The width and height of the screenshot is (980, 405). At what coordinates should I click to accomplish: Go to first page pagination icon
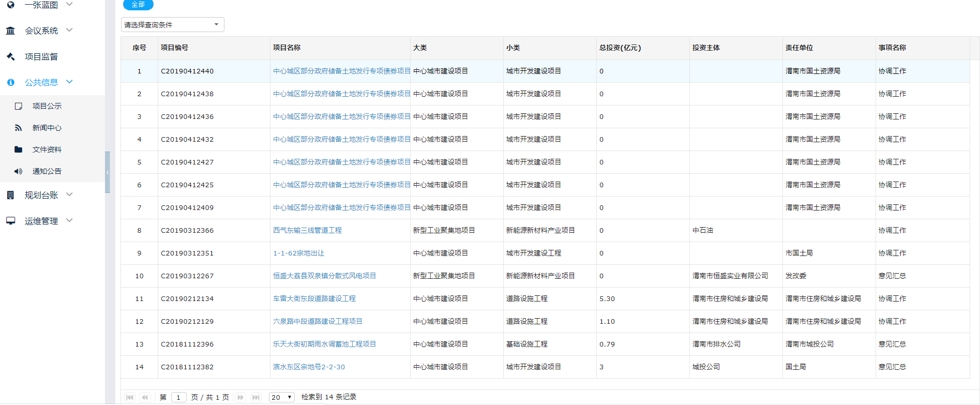coord(130,397)
